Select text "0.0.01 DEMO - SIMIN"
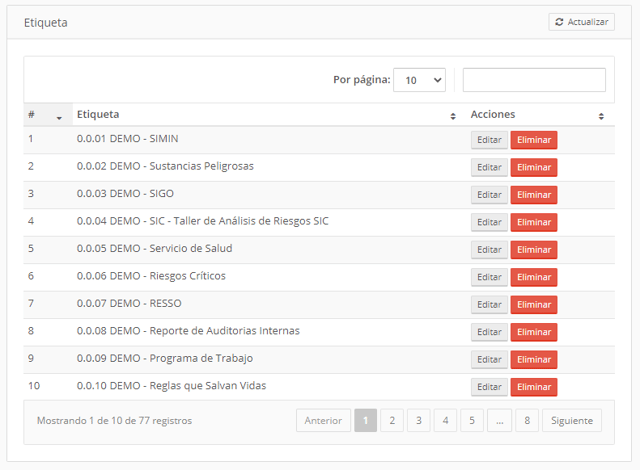Viewport: 640px width, 470px height. point(127,139)
